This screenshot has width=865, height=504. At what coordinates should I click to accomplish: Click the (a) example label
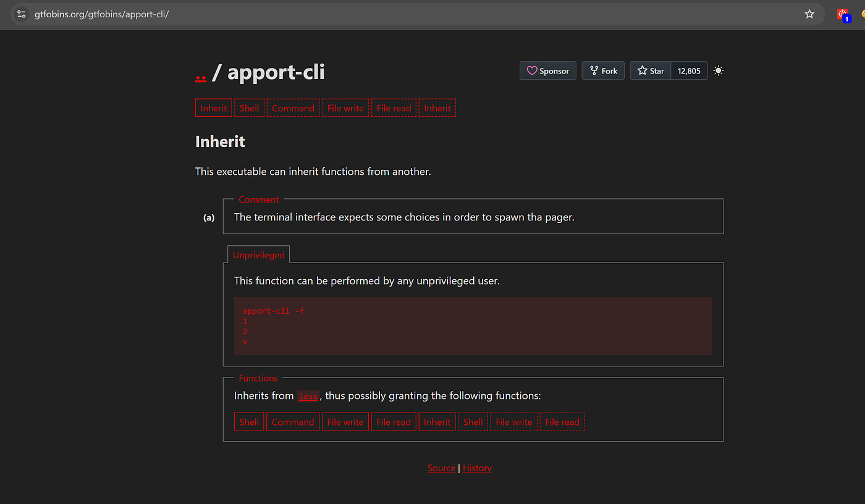pyautogui.click(x=209, y=217)
